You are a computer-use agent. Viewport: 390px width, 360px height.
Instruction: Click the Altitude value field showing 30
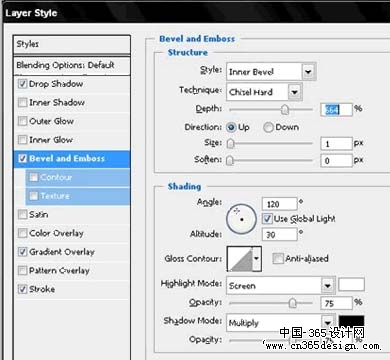pos(280,235)
